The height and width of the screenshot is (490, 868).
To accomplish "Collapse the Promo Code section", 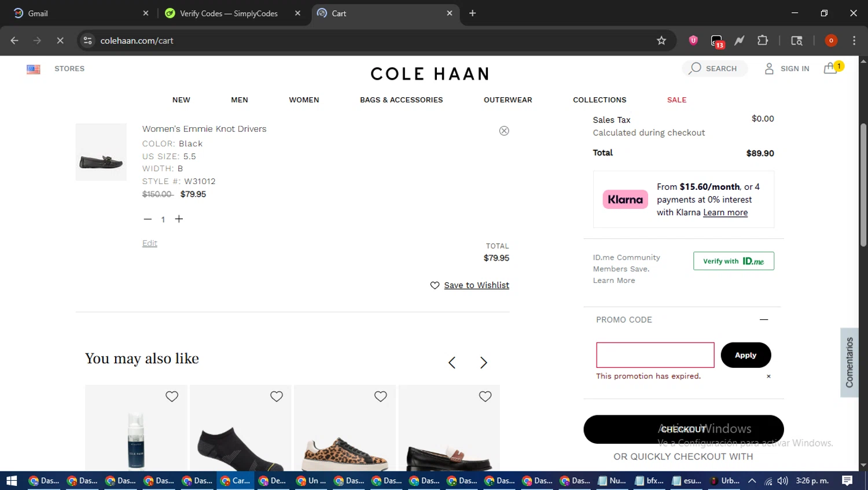I will [764, 319].
